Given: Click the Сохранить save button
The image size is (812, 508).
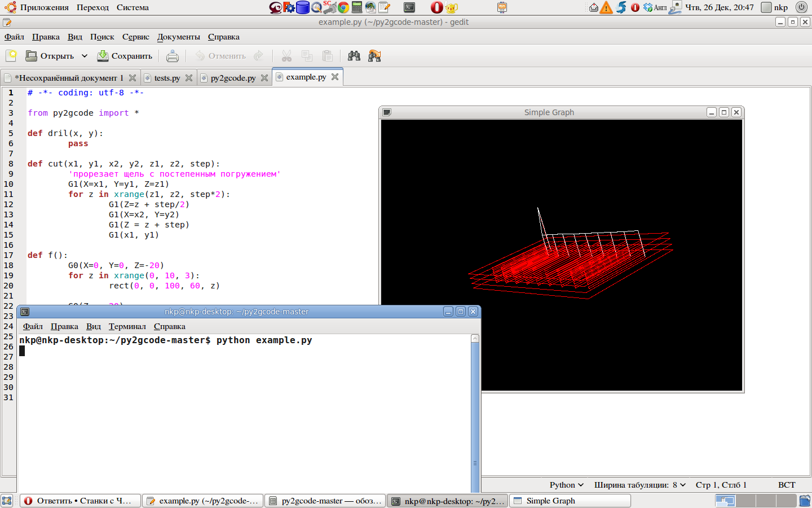Looking at the screenshot, I should (125, 56).
